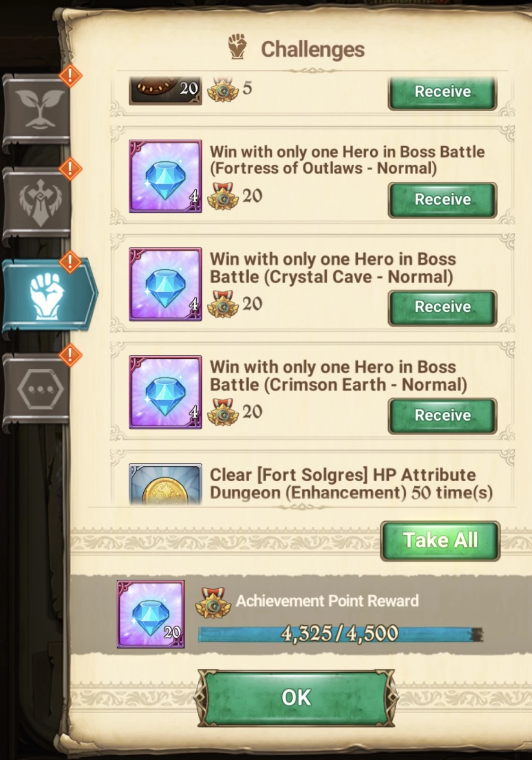Receive the Crystal Cave challenge reward
Viewport: 532px width, 760px height.
coord(443,308)
